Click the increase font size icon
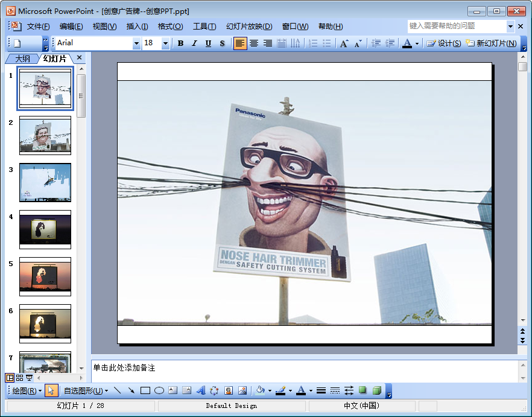Image resolution: width=532 pixels, height=417 pixels. pyautogui.click(x=344, y=43)
